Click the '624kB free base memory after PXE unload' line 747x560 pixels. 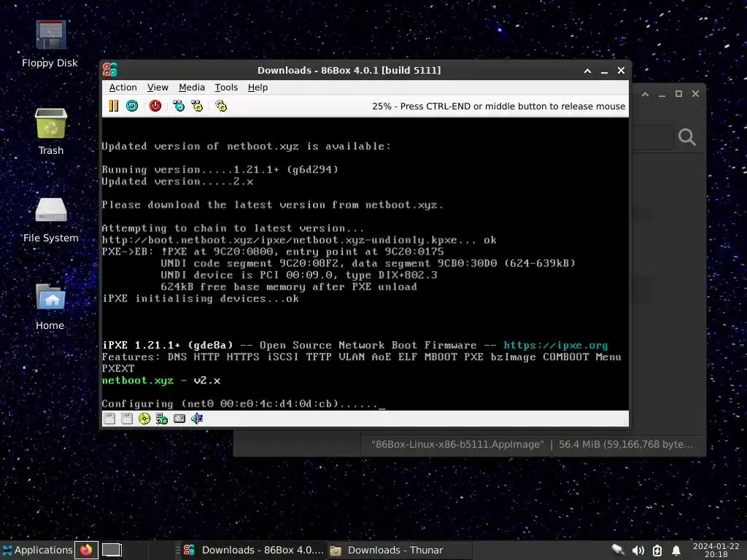(x=289, y=287)
